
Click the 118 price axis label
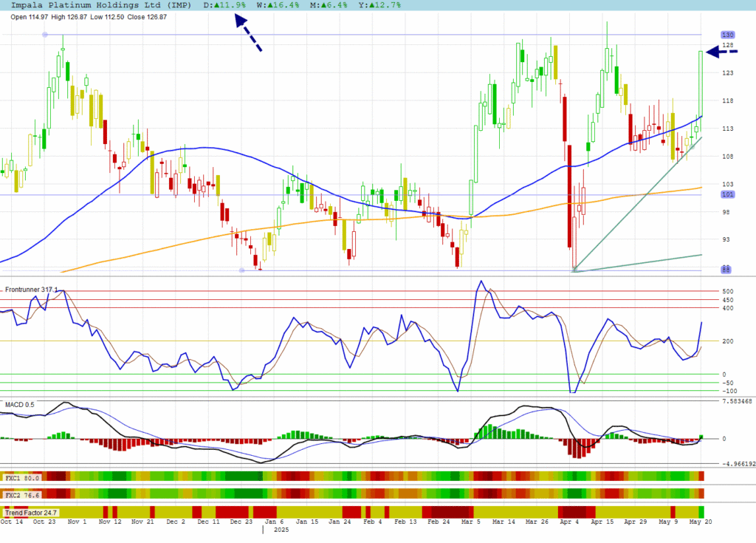point(727,101)
